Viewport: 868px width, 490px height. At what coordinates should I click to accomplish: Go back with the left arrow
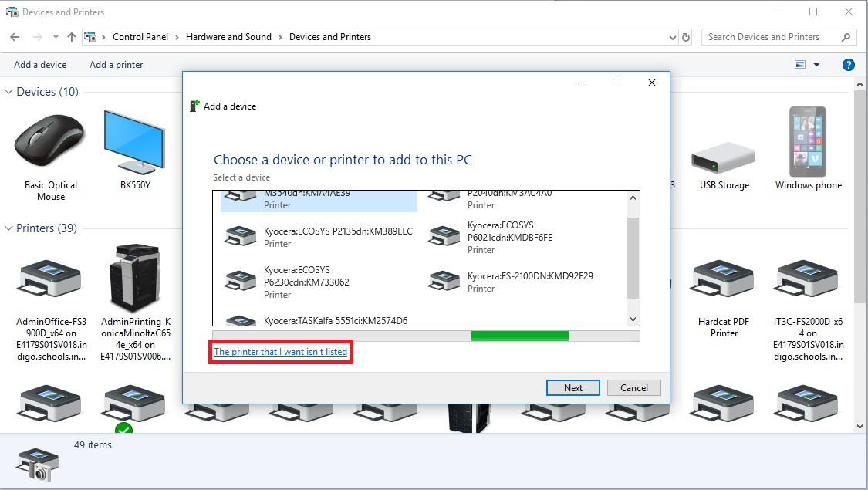click(x=15, y=37)
